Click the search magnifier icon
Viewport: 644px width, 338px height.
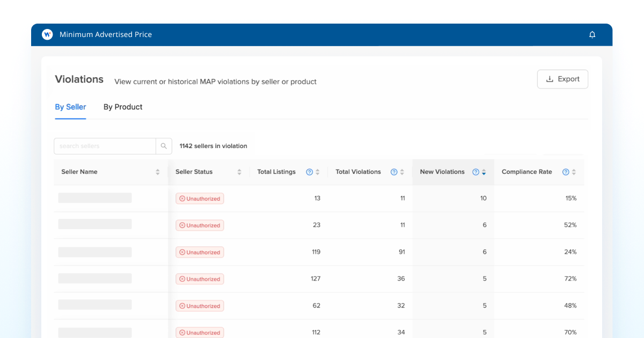[164, 145]
